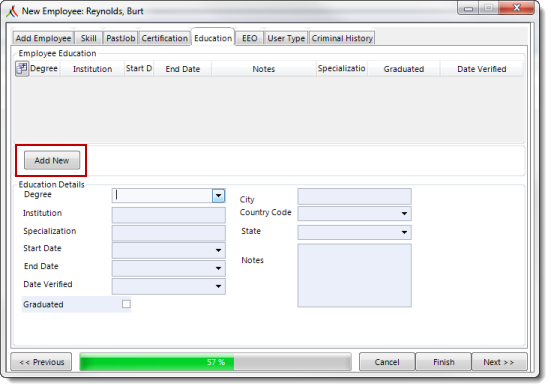Sort by the End Date column header
The width and height of the screenshot is (551, 389).
point(183,69)
